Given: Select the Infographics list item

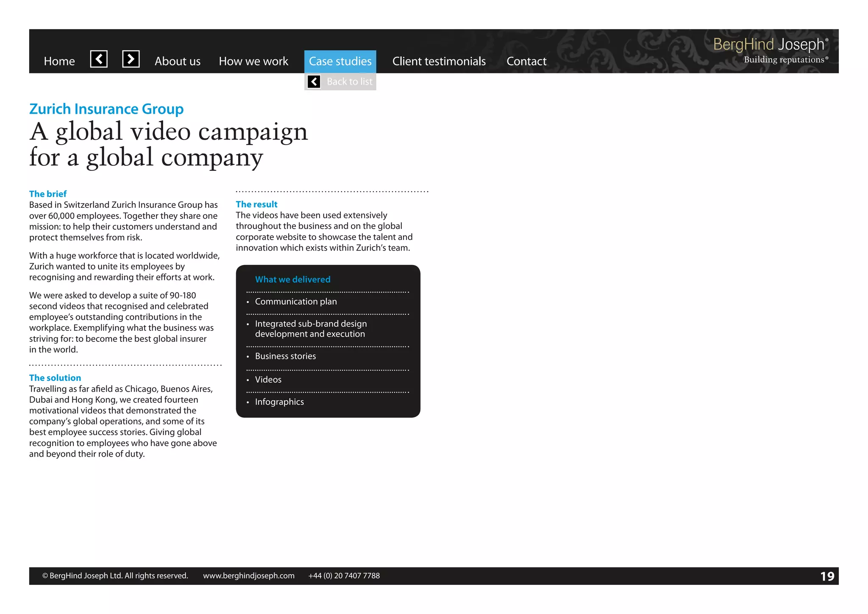Looking at the screenshot, I should click(279, 402).
